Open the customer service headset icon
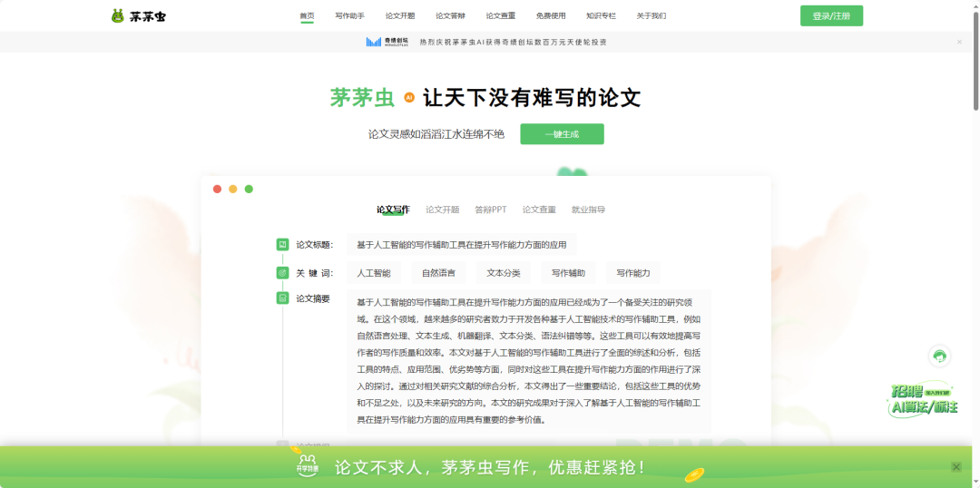This screenshot has height=488, width=980. click(x=939, y=356)
